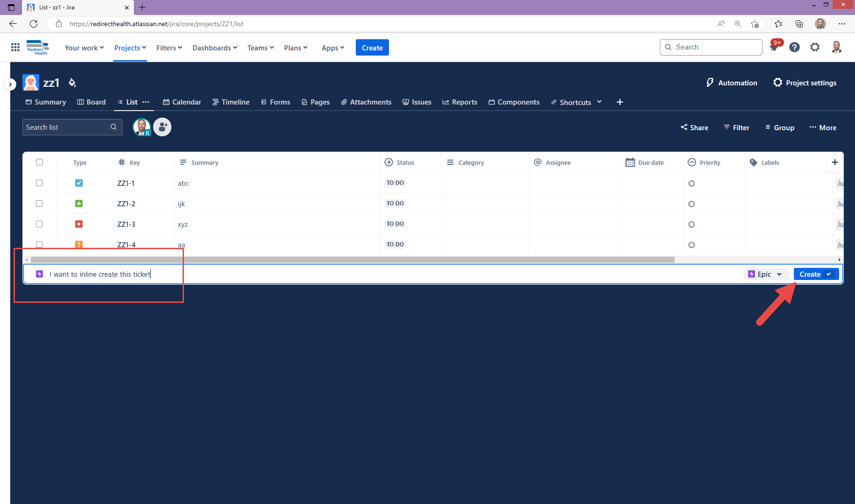855x504 pixels.
Task: Click the red Bug type icon for ZZ1-3
Action: (79, 224)
